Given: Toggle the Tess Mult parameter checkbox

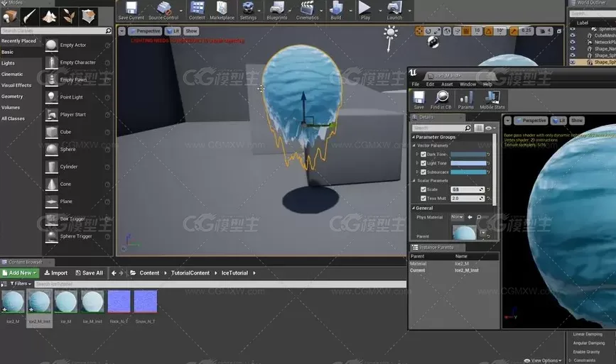Looking at the screenshot, I should click(x=423, y=199).
